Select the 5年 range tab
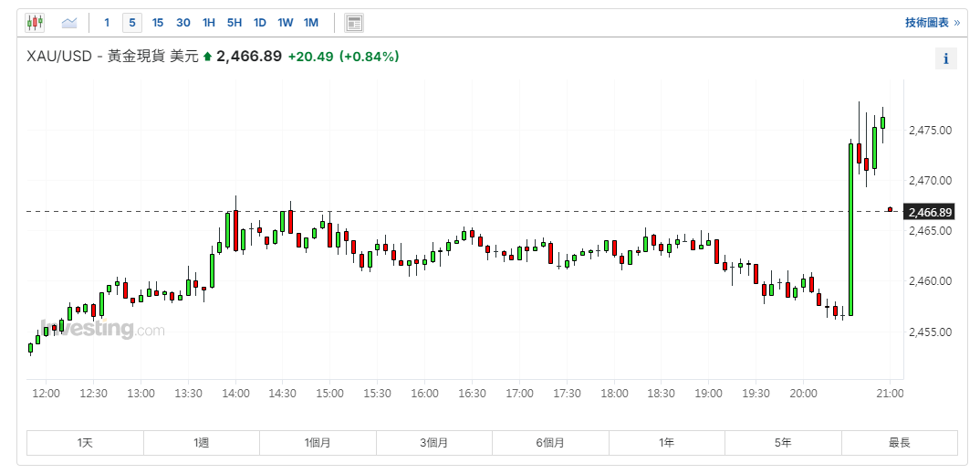980x474 pixels. tap(783, 443)
